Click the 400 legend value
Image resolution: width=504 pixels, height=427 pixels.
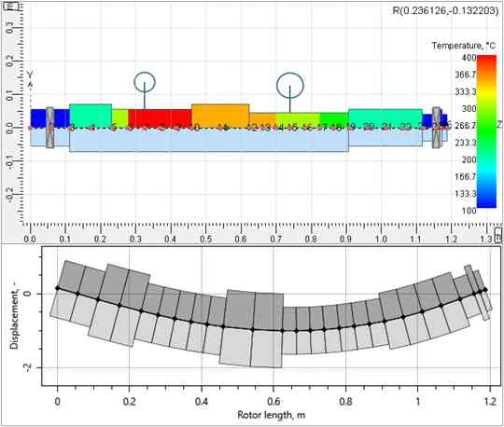(x=469, y=58)
